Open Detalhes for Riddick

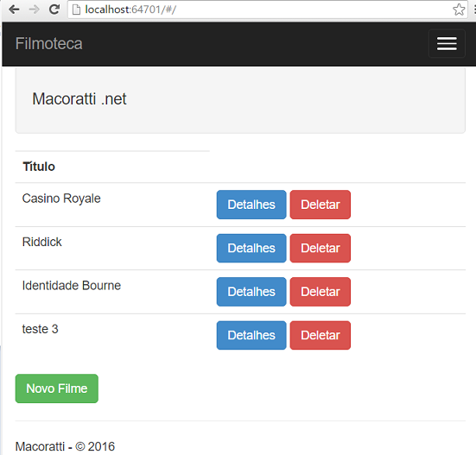point(251,248)
